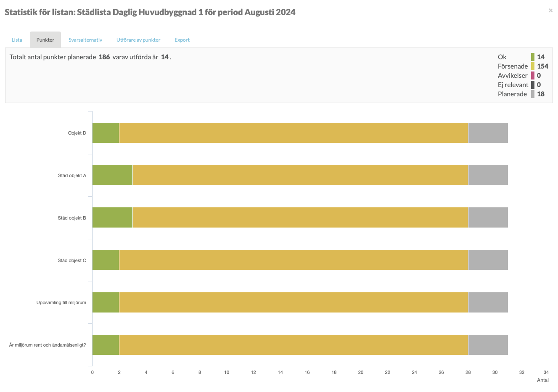Click the green Ok legend swatch
The width and height of the screenshot is (558, 392).
click(533, 57)
